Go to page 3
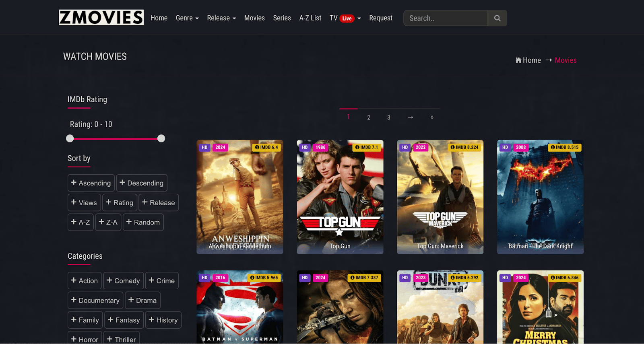644x344 pixels. [389, 117]
